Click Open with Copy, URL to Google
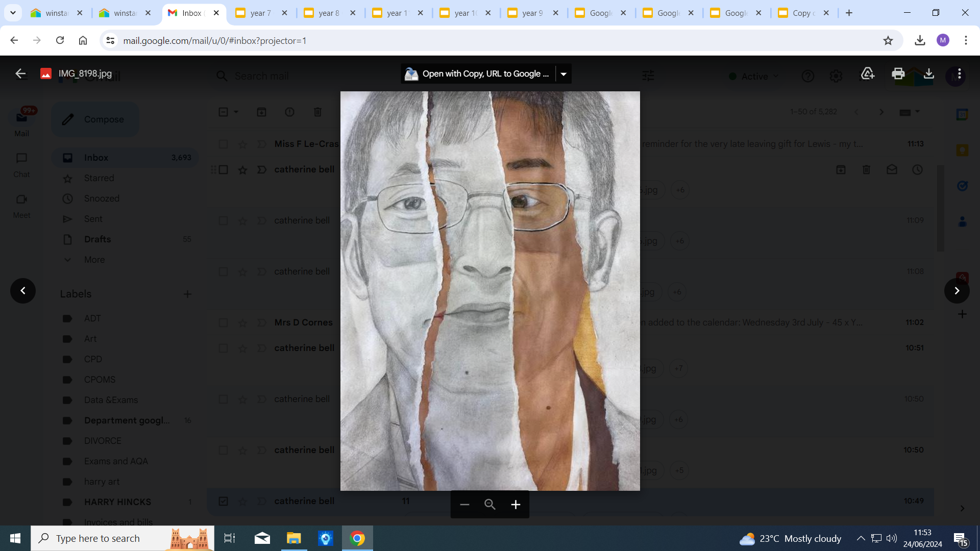 click(478, 74)
